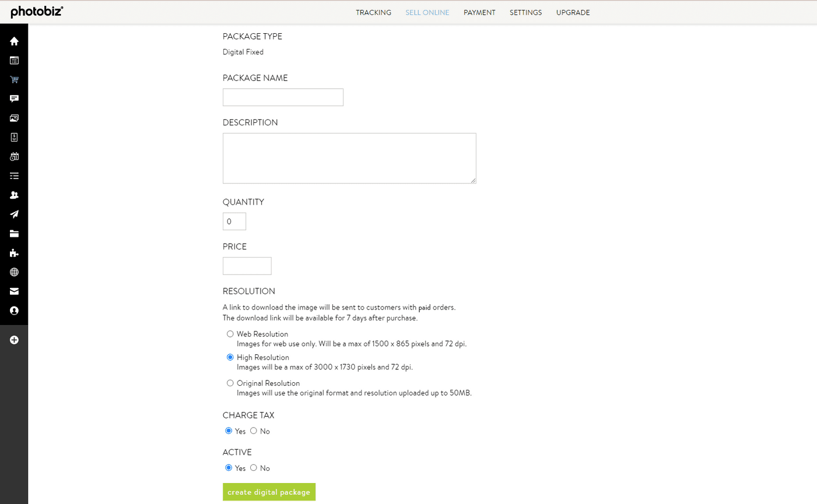Open the PhotoBiz home dashboard icon
The height and width of the screenshot is (504, 817).
click(14, 41)
